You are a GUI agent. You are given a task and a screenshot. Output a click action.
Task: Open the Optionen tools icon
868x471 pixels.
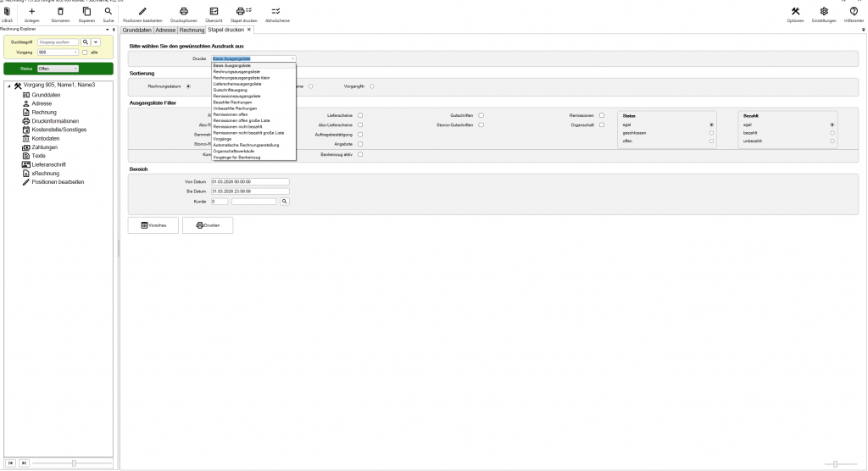795,11
